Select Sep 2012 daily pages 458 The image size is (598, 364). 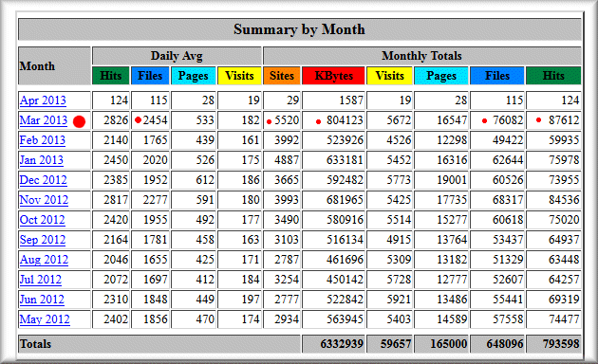point(205,240)
